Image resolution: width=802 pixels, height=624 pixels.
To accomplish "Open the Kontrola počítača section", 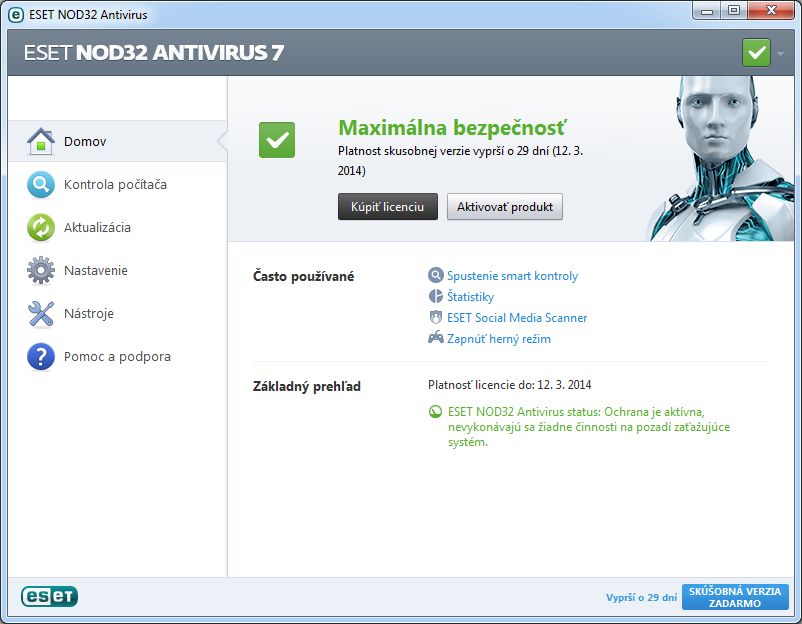I will pyautogui.click(x=117, y=185).
